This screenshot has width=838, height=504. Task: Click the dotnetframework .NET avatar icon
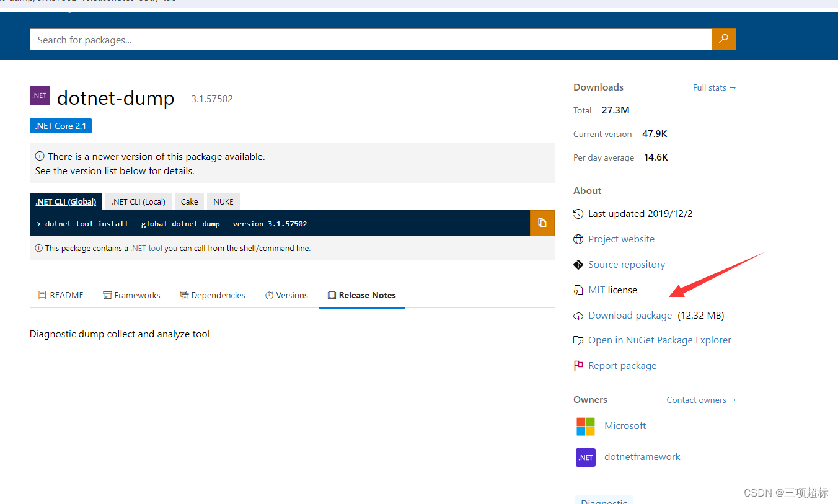586,458
